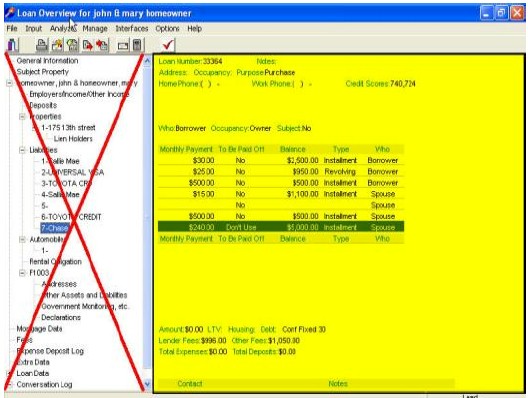Click the tree scrollbar down arrow
Viewport: 528px width, 398px height.
click(147, 384)
